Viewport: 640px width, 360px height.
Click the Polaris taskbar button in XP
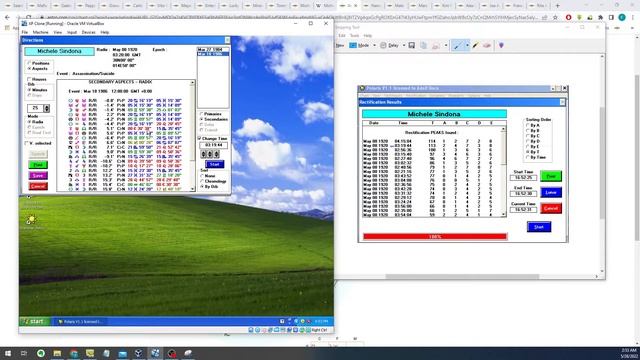point(80,322)
